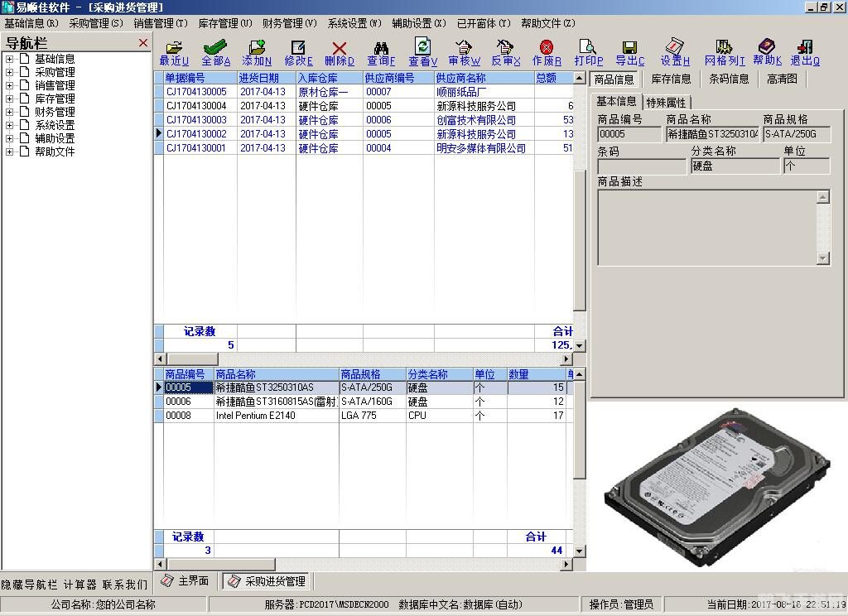Click the 审核W audit icon
848x616 pixels.
tap(463, 51)
